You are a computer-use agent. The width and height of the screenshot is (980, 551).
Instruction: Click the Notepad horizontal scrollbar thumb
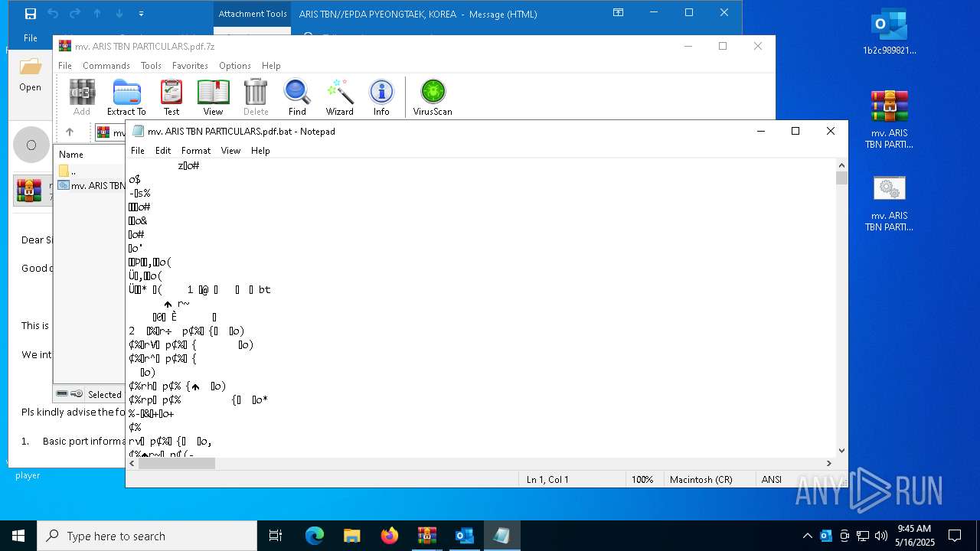coord(176,463)
